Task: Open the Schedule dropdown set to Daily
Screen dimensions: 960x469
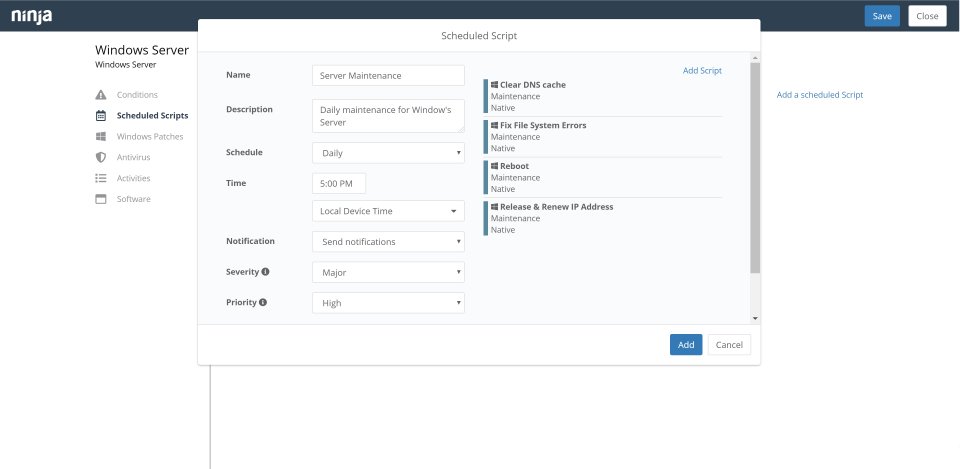Action: point(388,153)
